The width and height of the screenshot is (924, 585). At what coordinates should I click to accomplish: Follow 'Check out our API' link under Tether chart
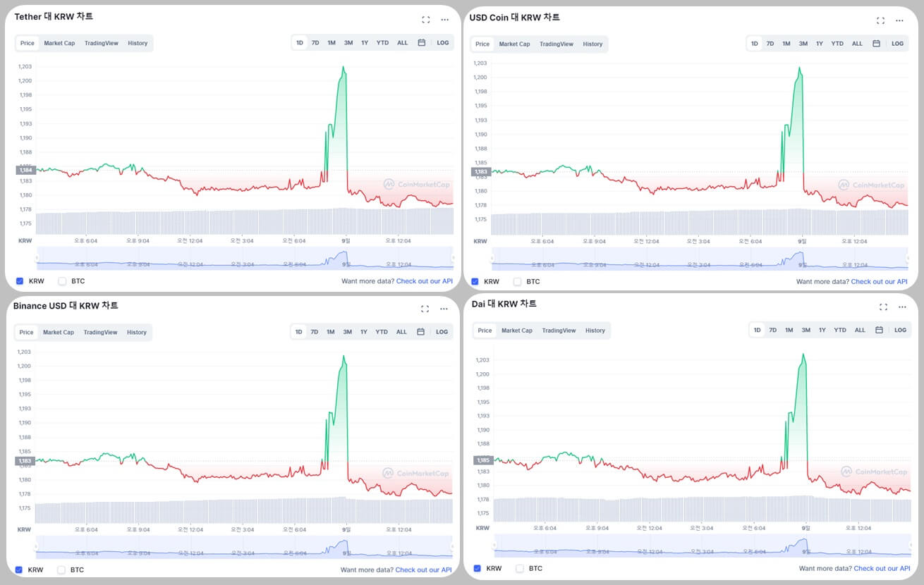pos(424,281)
